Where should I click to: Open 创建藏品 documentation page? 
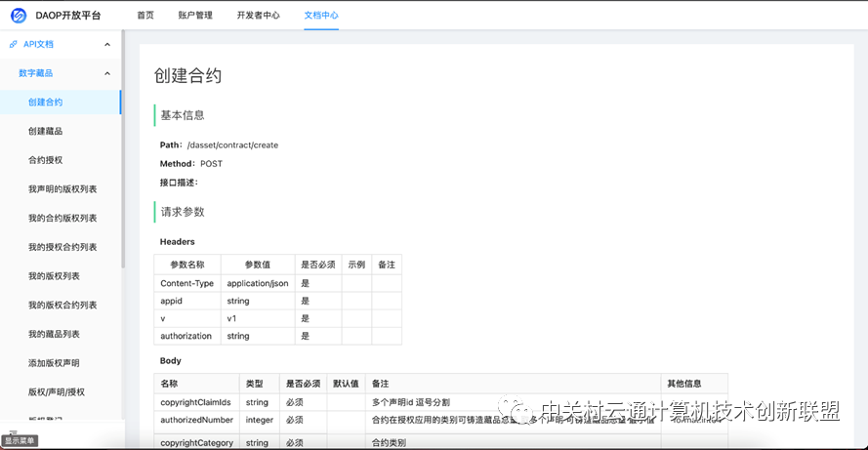[x=45, y=131]
